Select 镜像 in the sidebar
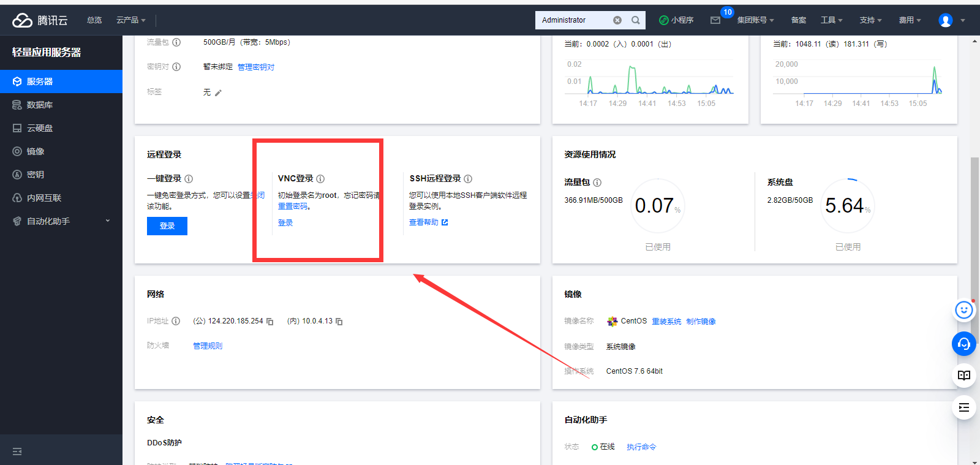The height and width of the screenshot is (465, 980). tap(61, 151)
